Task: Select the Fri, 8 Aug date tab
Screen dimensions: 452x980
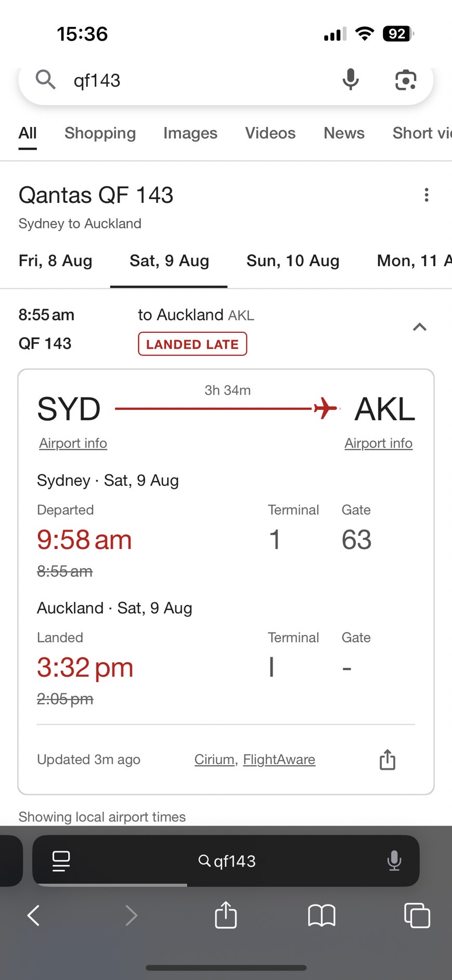Action: pos(55,261)
